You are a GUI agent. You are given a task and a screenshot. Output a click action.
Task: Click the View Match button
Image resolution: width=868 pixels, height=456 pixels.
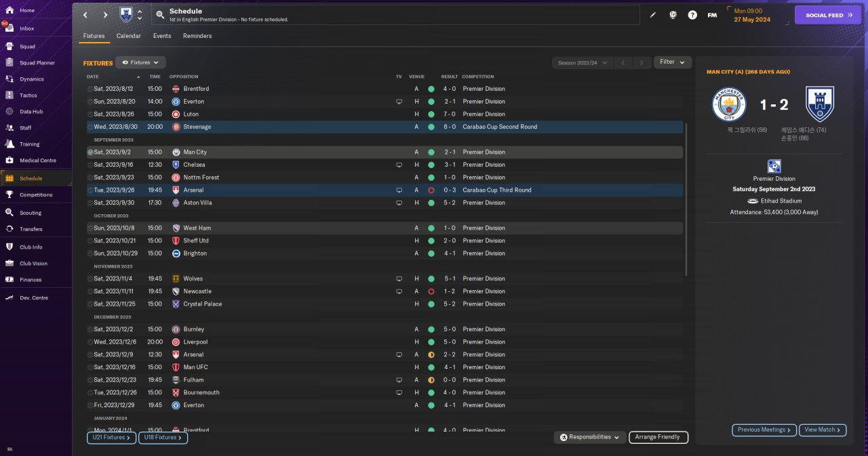tap(823, 430)
